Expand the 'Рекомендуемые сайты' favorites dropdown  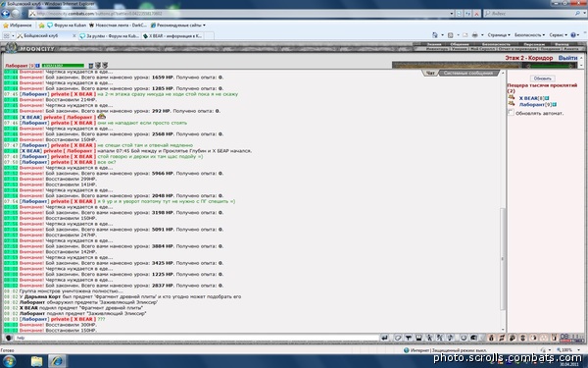point(177,26)
